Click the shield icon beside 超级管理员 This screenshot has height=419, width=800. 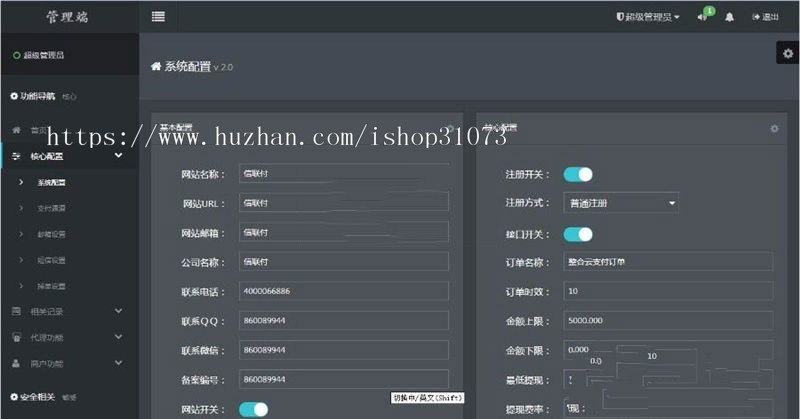620,17
